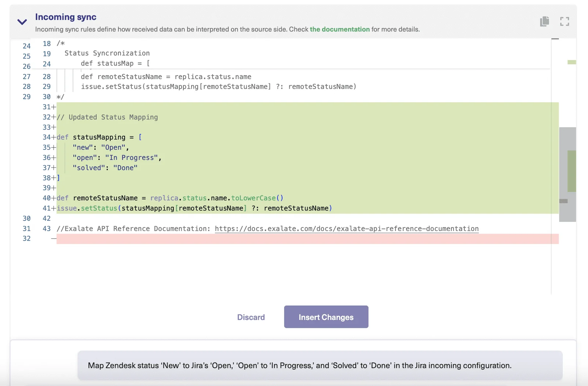Click 'toLowerCase()' in the added code
The width and height of the screenshot is (588, 386).
coord(257,198)
